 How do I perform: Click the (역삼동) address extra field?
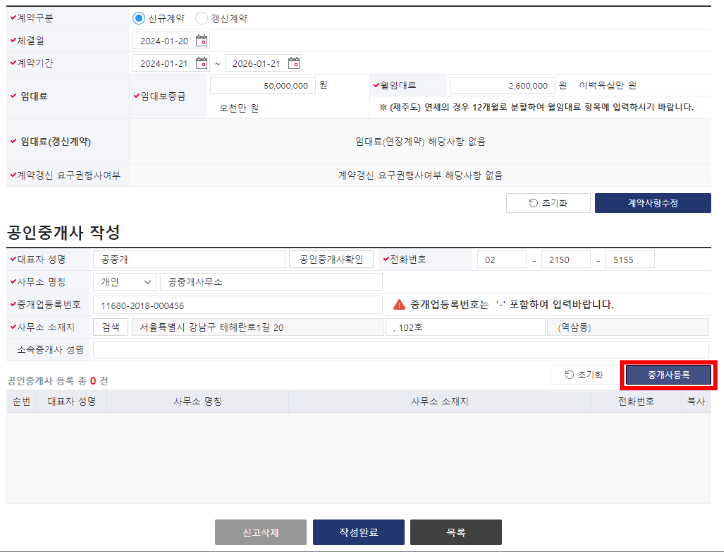[628, 327]
